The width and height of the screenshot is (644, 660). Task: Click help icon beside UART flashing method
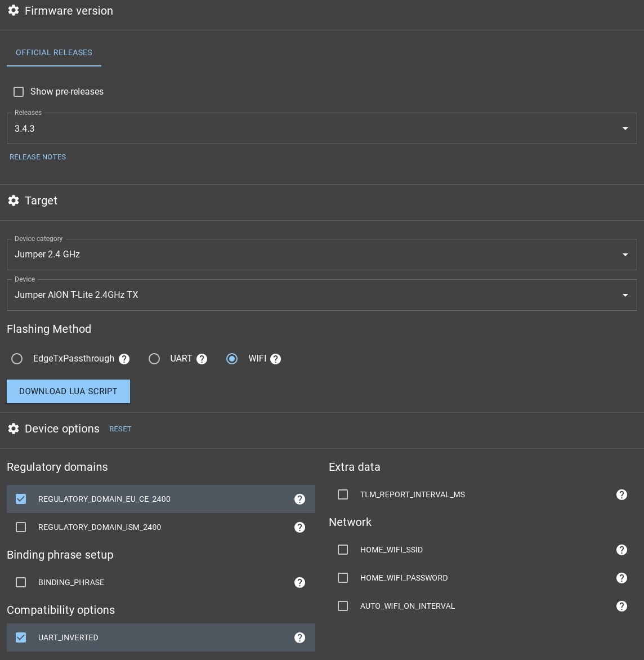click(202, 359)
